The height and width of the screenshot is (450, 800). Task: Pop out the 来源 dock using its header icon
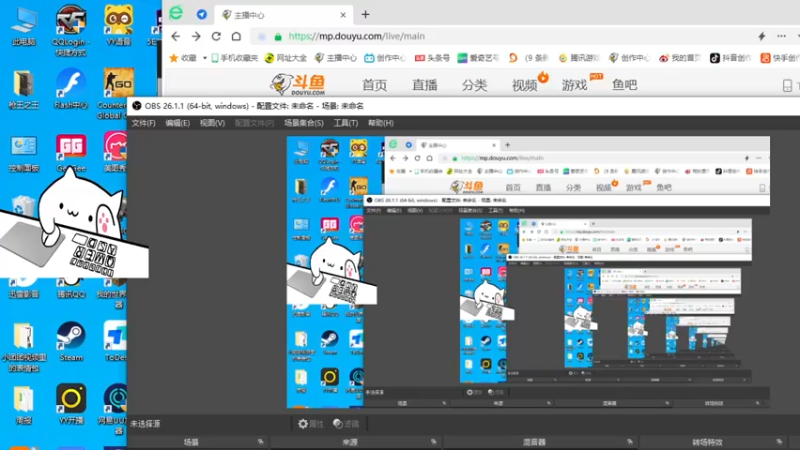coord(434,442)
